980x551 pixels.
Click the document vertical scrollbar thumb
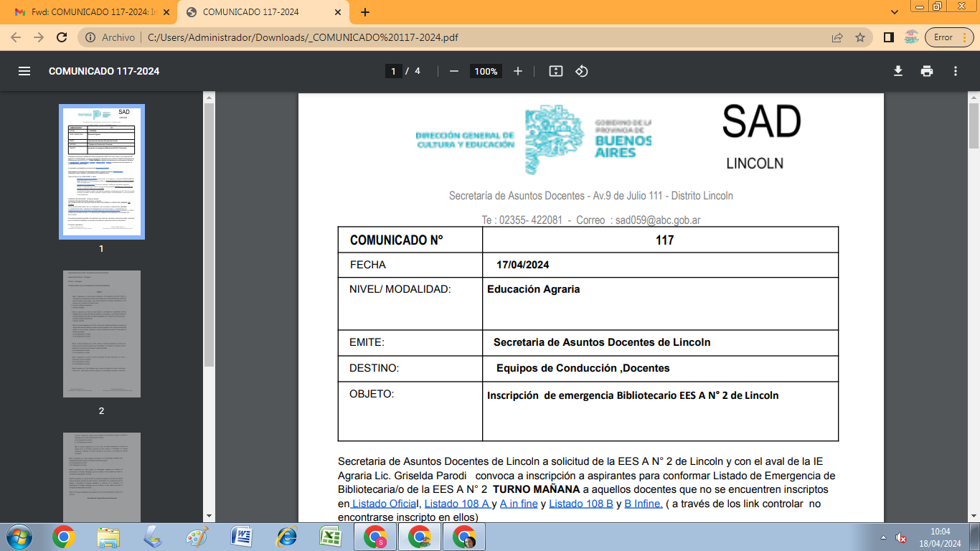[974, 125]
